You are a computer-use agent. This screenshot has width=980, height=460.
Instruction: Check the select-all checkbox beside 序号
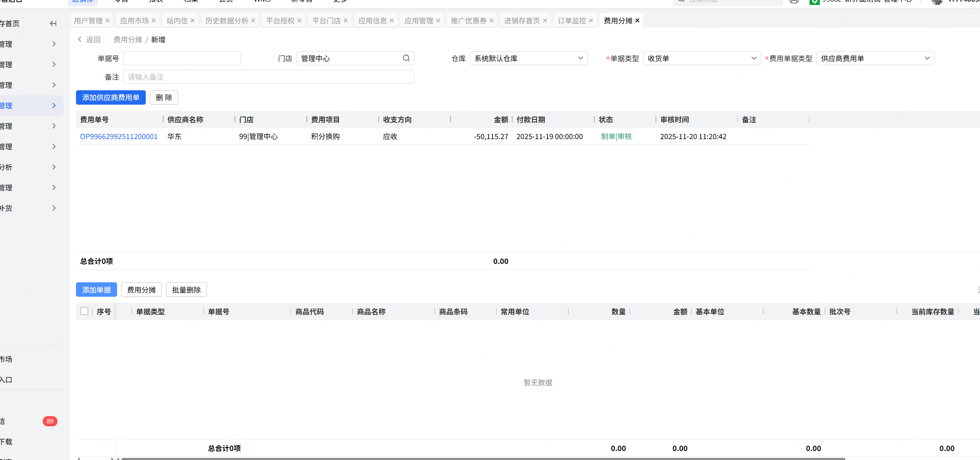tap(84, 311)
